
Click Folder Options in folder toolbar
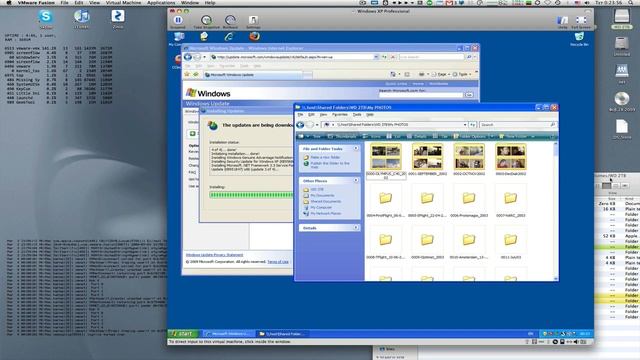point(470,136)
